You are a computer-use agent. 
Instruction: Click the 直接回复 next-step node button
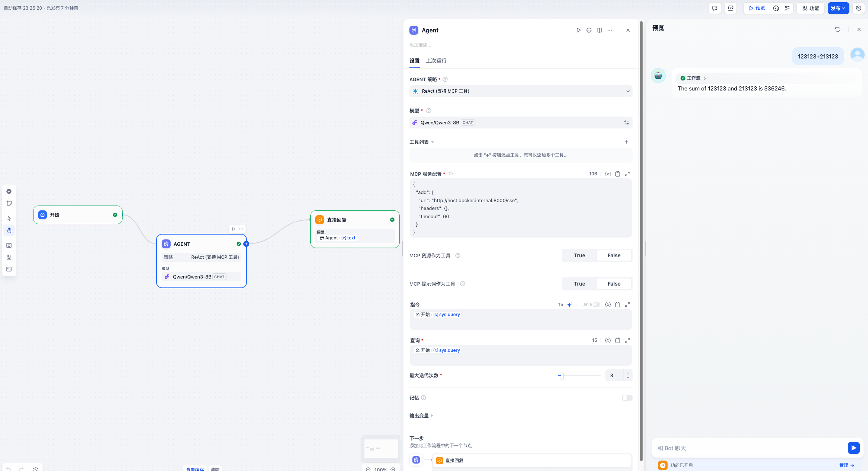[532, 461]
